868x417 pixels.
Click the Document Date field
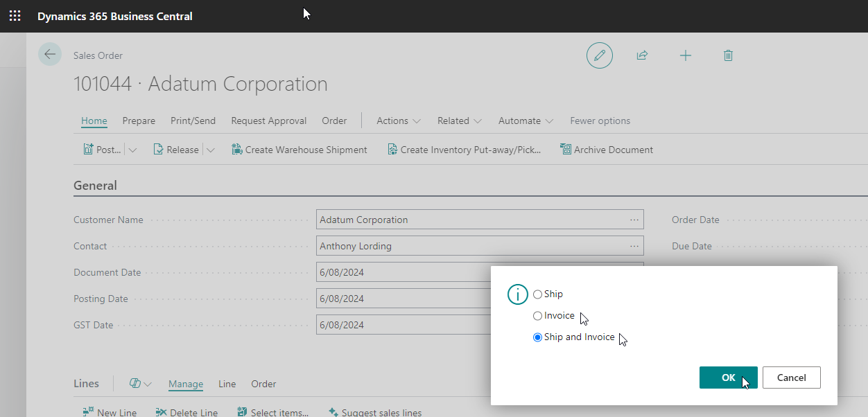click(403, 272)
